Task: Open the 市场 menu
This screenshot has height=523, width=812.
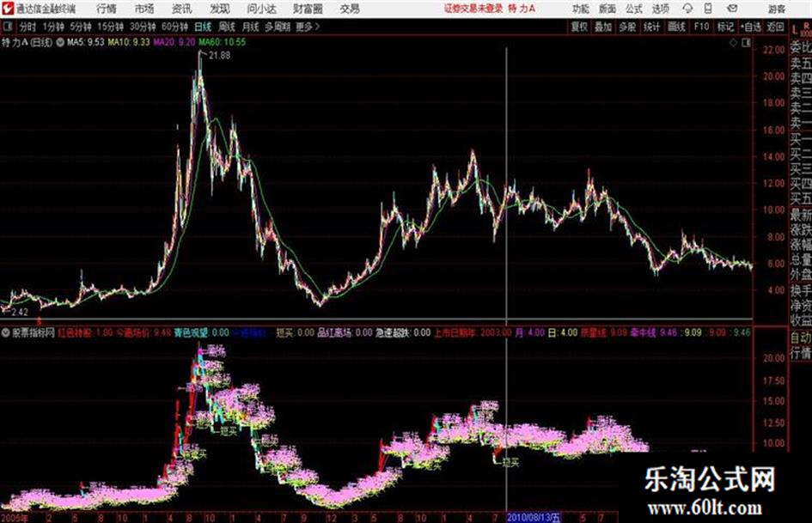Action: click(144, 9)
